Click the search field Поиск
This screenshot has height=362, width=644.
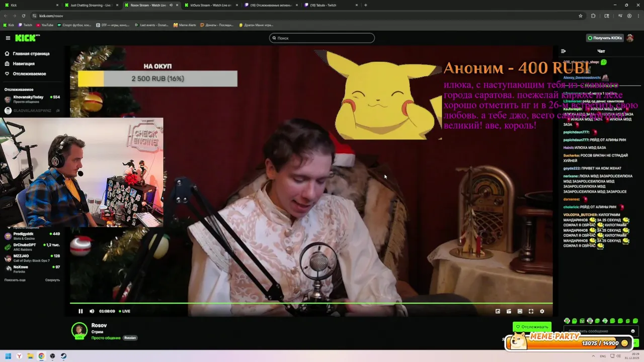322,38
